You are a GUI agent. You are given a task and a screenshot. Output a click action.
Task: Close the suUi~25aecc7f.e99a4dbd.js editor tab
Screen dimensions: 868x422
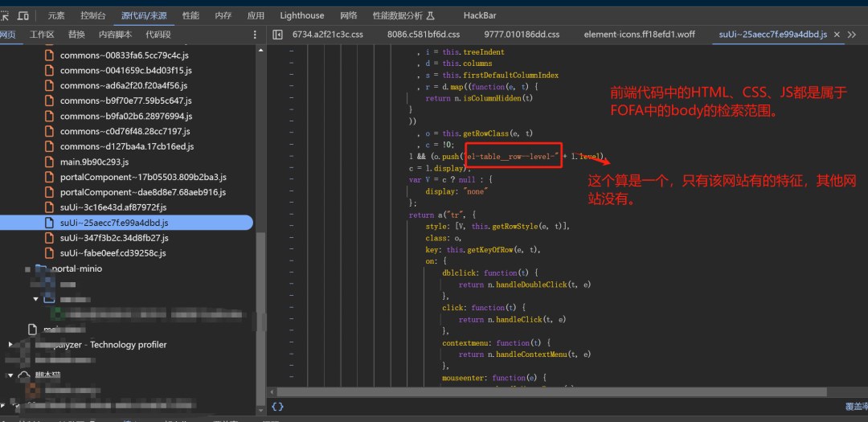click(837, 35)
